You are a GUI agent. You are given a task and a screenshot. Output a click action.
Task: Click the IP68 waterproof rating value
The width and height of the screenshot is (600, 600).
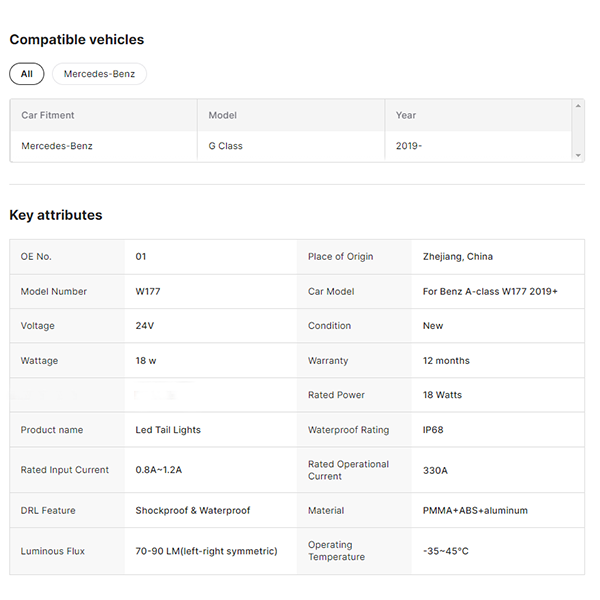[435, 430]
